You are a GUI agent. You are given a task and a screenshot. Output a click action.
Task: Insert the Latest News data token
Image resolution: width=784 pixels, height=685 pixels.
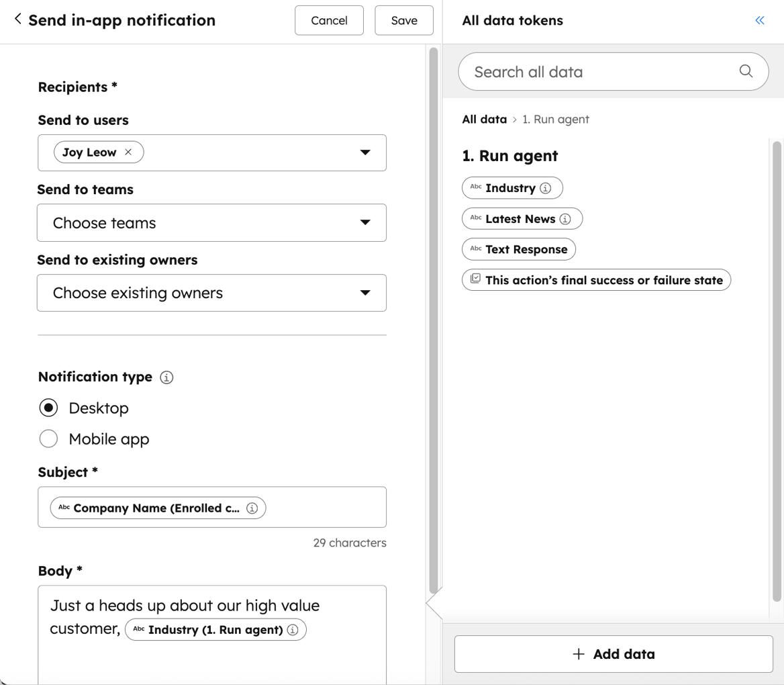[522, 219]
